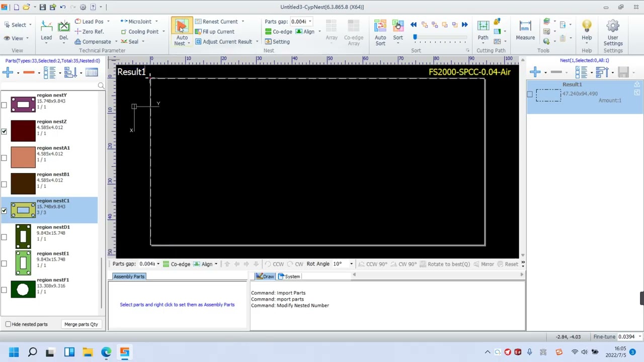Click the Nest Setting tool
This screenshot has width=644, height=362.
tap(277, 42)
